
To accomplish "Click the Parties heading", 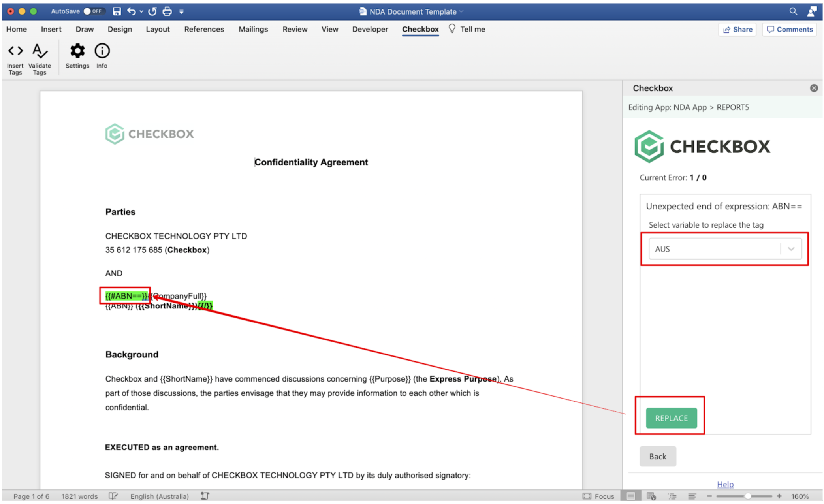I will point(120,212).
